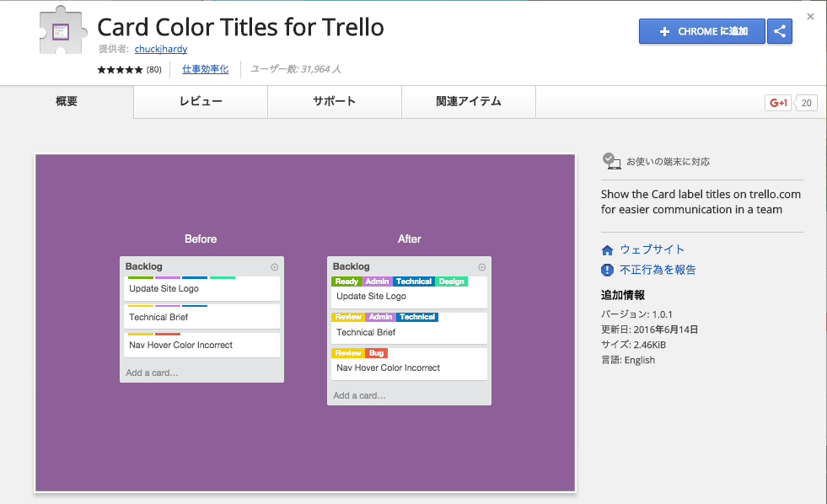Open the サポート tab
Viewport: 827px width, 504px height.
tap(335, 101)
